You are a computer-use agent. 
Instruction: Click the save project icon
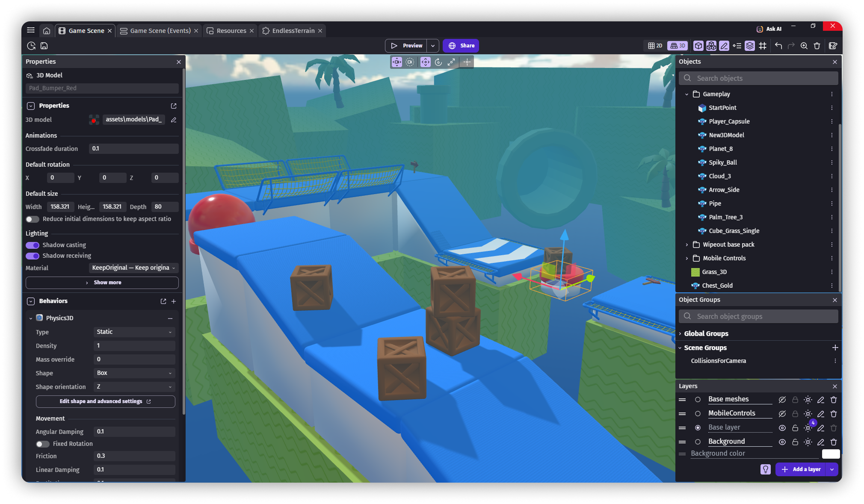[x=44, y=46]
